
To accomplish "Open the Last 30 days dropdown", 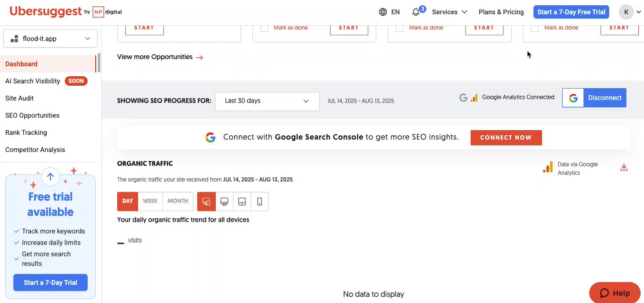I will [267, 101].
